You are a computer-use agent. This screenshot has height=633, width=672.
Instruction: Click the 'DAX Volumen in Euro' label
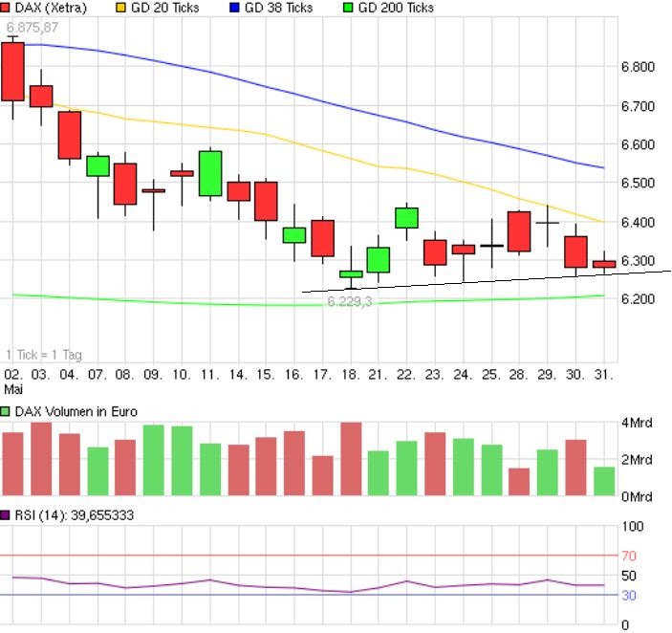76,412
